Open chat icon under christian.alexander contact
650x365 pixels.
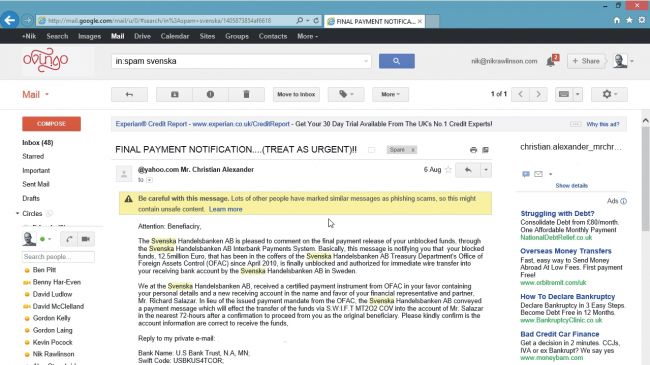point(526,174)
